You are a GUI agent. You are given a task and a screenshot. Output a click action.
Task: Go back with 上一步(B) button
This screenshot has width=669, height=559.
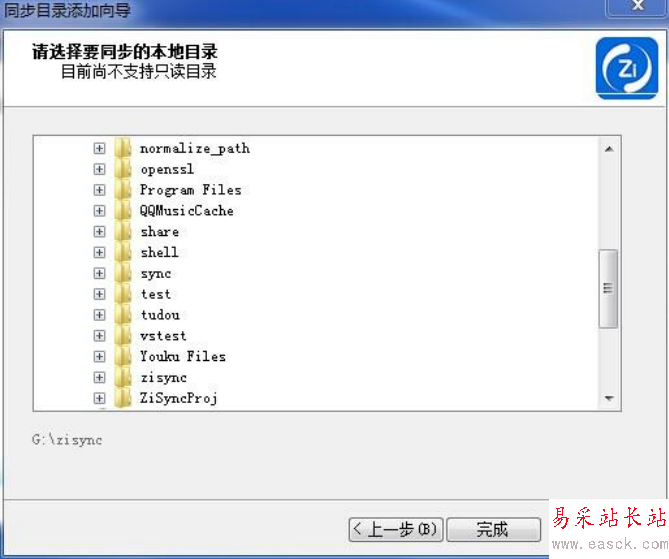click(x=396, y=530)
